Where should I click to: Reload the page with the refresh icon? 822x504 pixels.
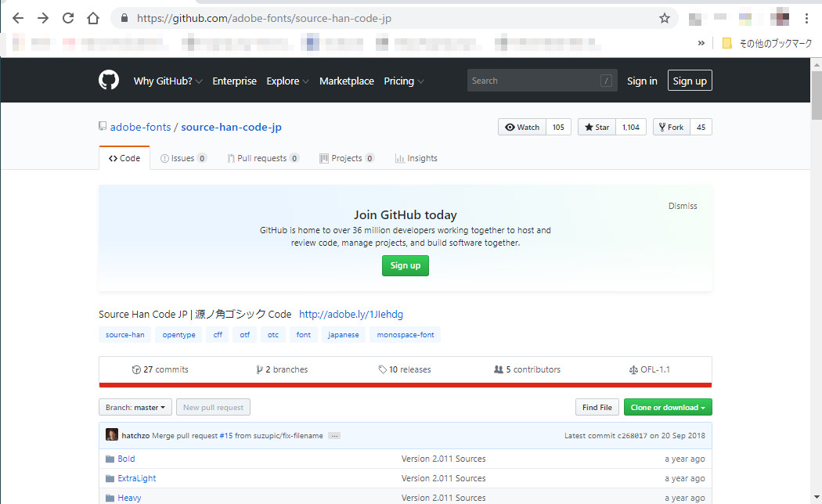click(68, 18)
